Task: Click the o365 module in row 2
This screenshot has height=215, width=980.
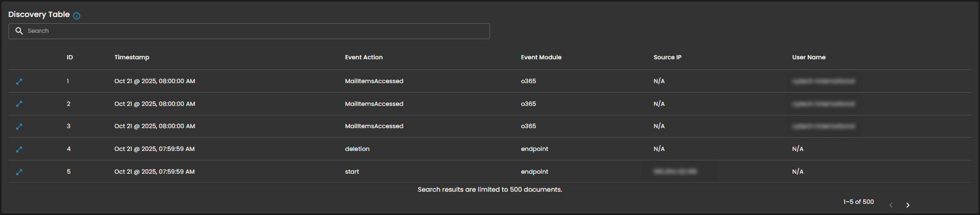Action: click(528, 104)
